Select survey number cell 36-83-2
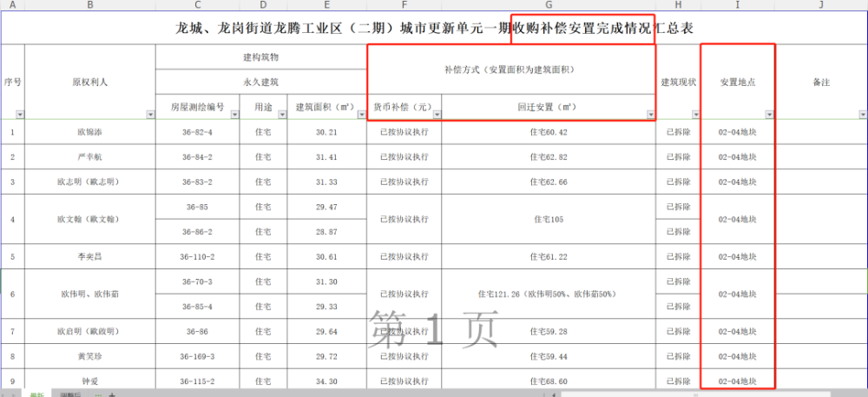868x397 pixels. pos(198,182)
